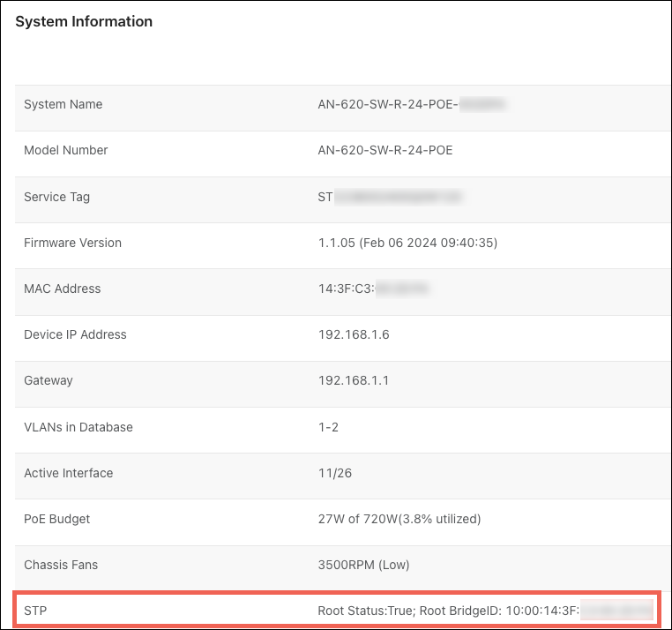The height and width of the screenshot is (630, 672).
Task: Click the AN-620-SW-R-24-POE model number value
Action: click(x=385, y=150)
